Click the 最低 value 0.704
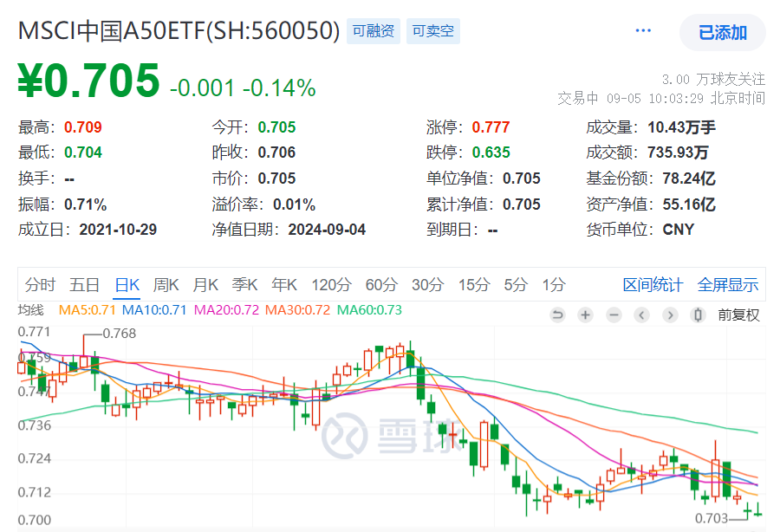This screenshot has width=780, height=532. [83, 152]
